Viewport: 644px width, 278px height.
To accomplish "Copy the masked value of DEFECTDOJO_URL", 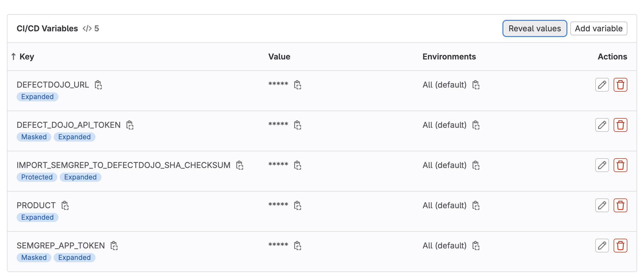I will [298, 85].
